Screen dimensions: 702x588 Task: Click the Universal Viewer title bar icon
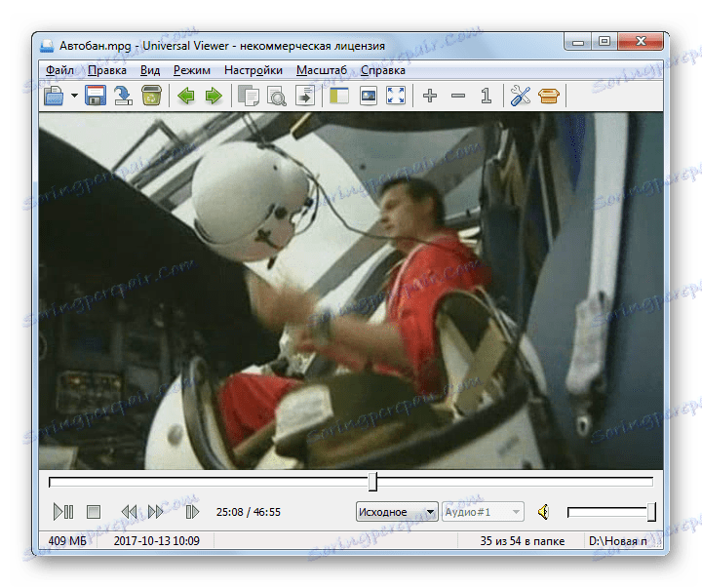[x=47, y=46]
